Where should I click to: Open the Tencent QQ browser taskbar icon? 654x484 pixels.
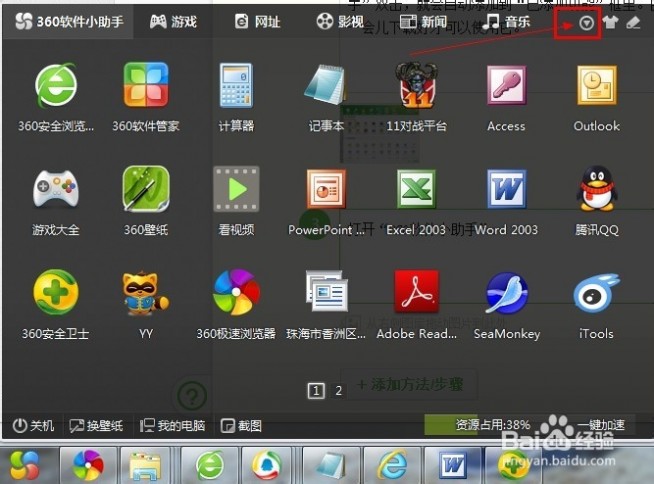pos(267,465)
